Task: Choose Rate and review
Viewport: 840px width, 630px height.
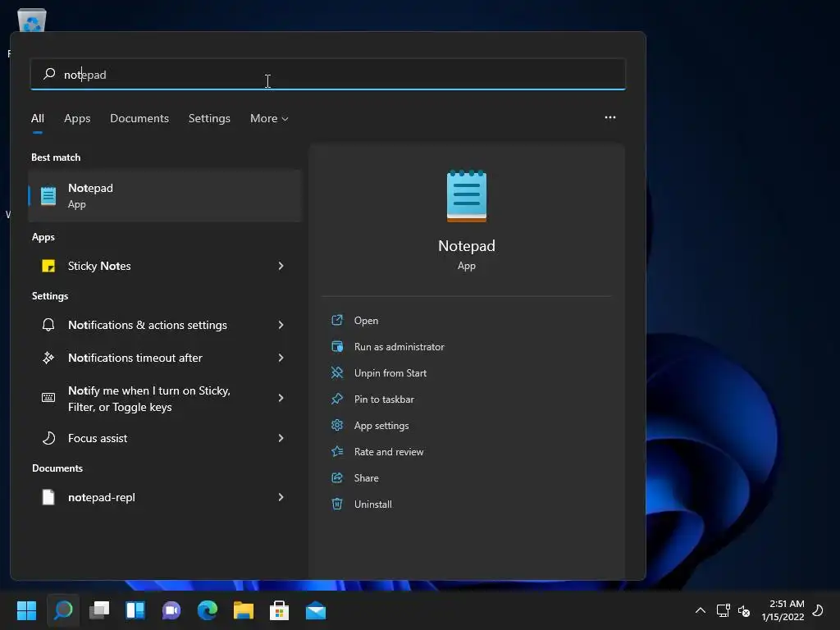Action: pyautogui.click(x=388, y=452)
